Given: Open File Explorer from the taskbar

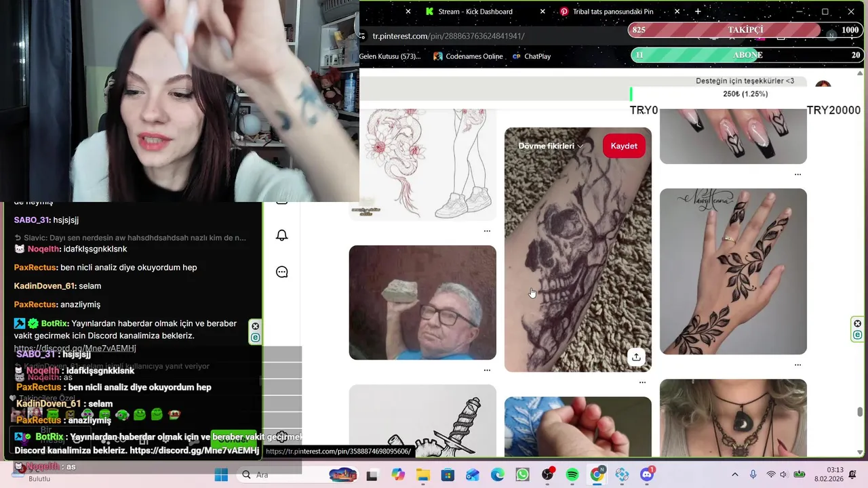Looking at the screenshot, I should pyautogui.click(x=423, y=475).
